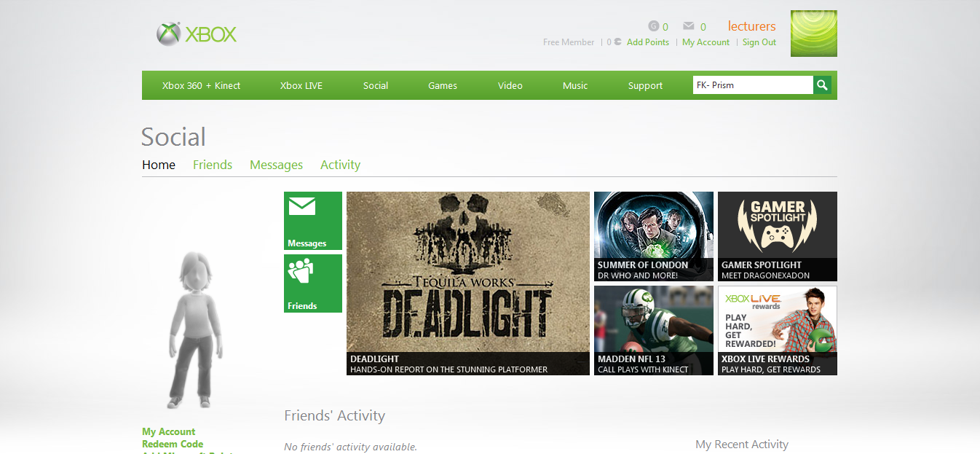This screenshot has width=980, height=454.
Task: Click the lecturers gamertag link
Action: click(x=752, y=26)
